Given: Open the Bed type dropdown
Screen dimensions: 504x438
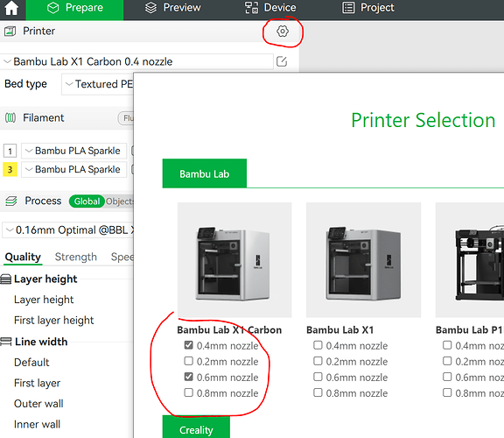Looking at the screenshot, I should (x=98, y=84).
